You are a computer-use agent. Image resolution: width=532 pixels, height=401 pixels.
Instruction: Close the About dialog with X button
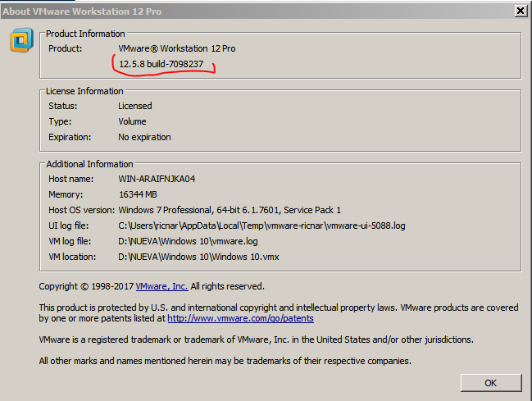(x=520, y=10)
